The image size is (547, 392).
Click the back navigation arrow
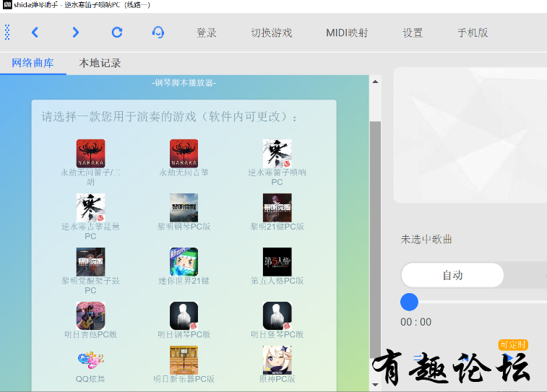pos(35,32)
